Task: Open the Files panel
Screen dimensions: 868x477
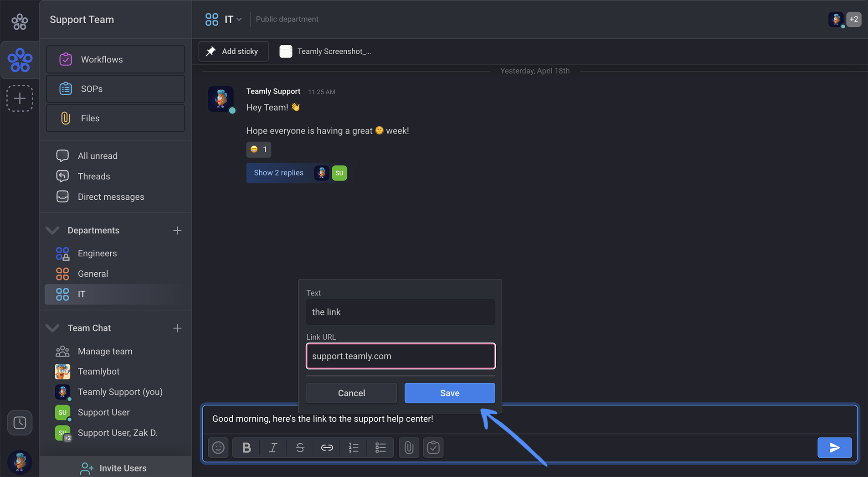Action: 115,118
